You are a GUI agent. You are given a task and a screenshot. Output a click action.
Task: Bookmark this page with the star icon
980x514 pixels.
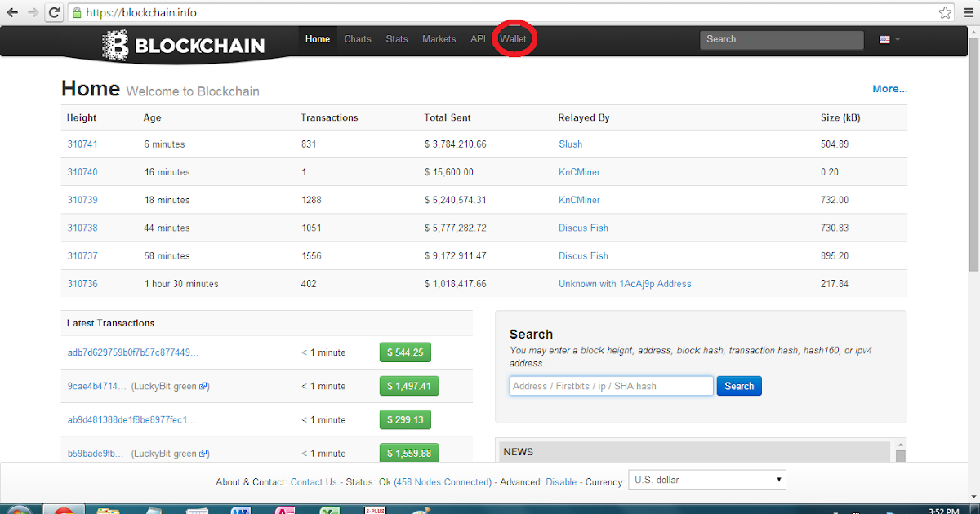(x=946, y=13)
